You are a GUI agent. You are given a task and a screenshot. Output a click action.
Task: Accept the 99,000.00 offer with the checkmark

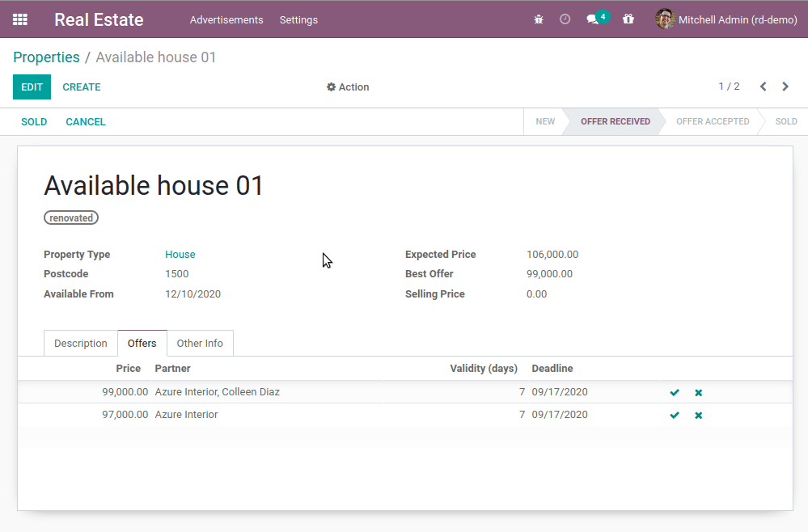(x=674, y=392)
